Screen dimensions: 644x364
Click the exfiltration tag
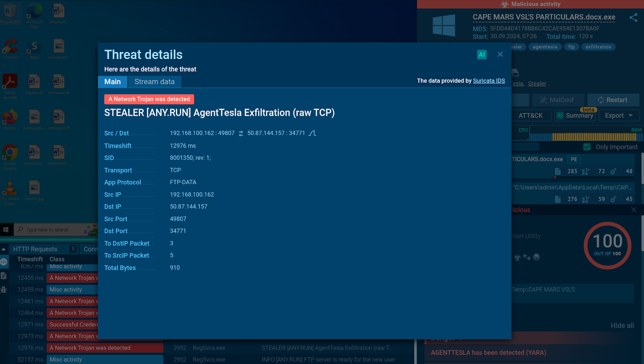(x=598, y=47)
